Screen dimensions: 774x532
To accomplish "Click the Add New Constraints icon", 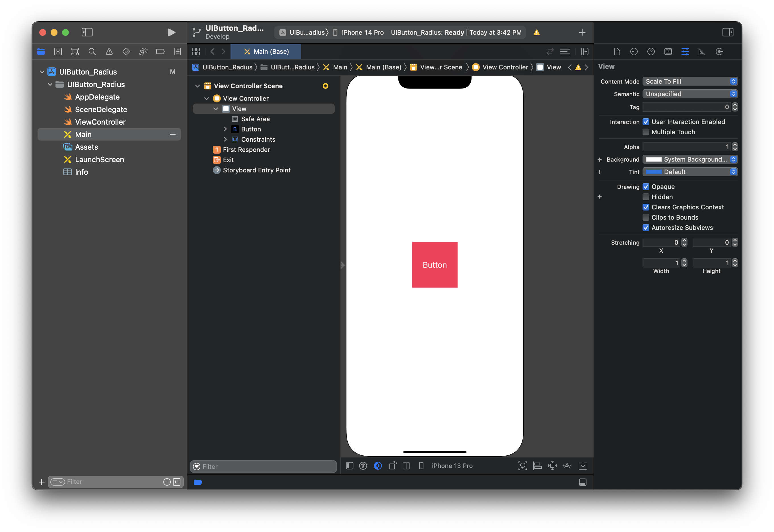I will pos(552,466).
